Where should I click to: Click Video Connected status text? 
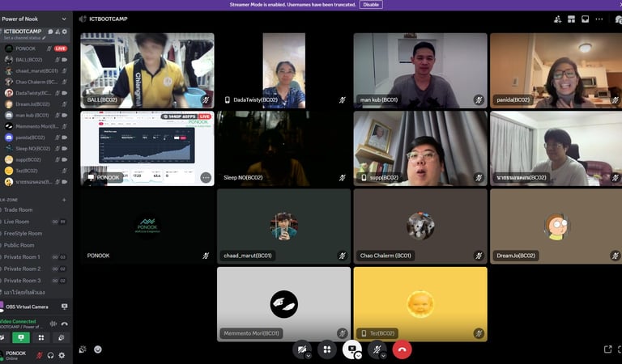18,321
